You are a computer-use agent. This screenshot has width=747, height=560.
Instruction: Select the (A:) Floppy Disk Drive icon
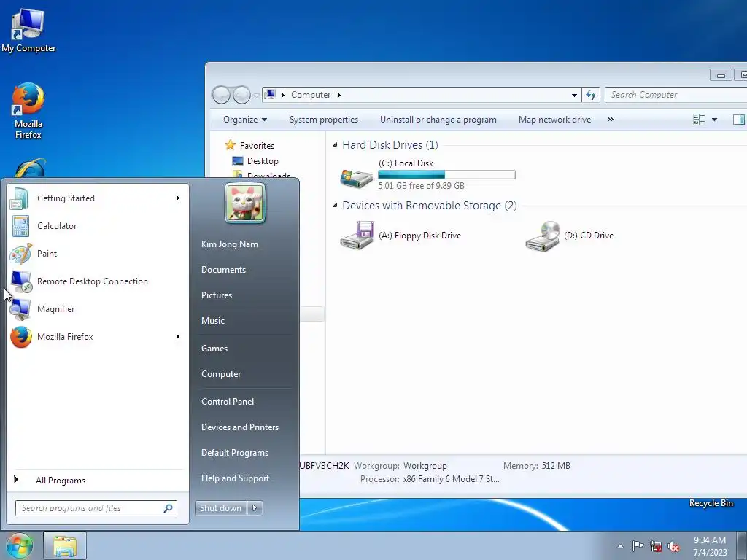(x=357, y=235)
